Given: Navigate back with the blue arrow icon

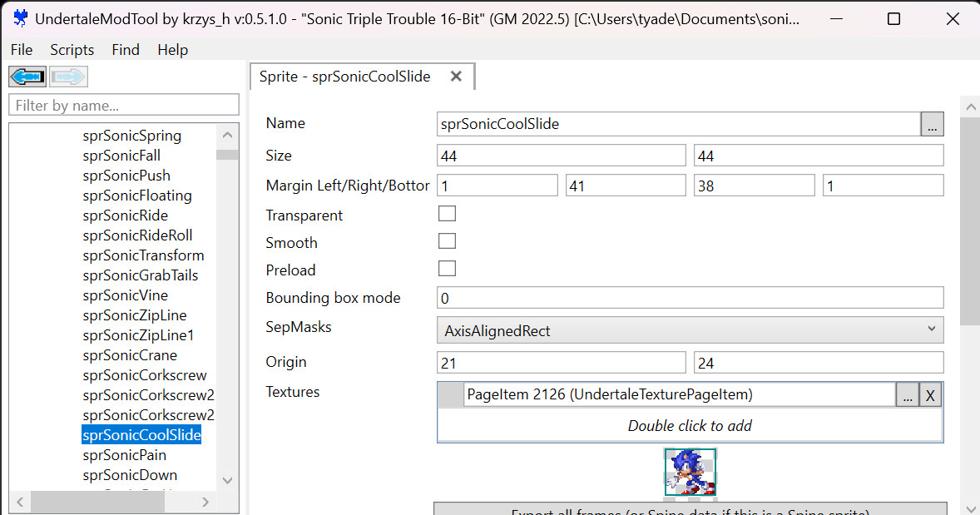Looking at the screenshot, I should pos(27,76).
